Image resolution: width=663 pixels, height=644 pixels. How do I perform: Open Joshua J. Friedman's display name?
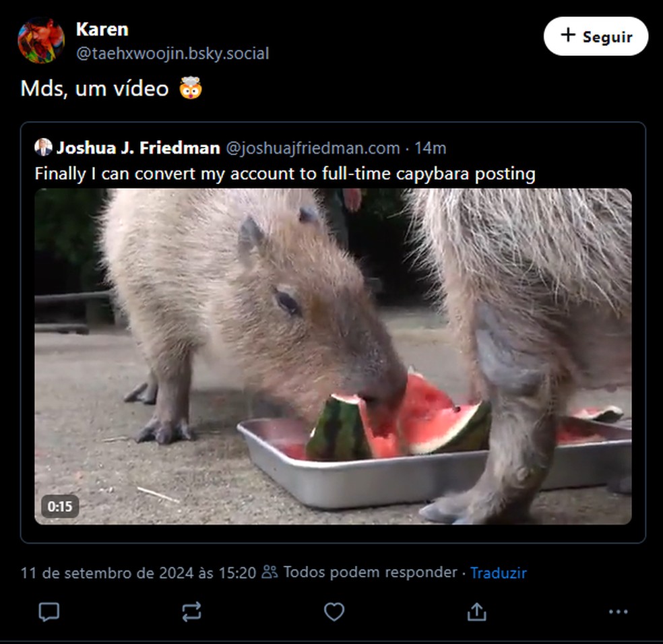coord(138,148)
